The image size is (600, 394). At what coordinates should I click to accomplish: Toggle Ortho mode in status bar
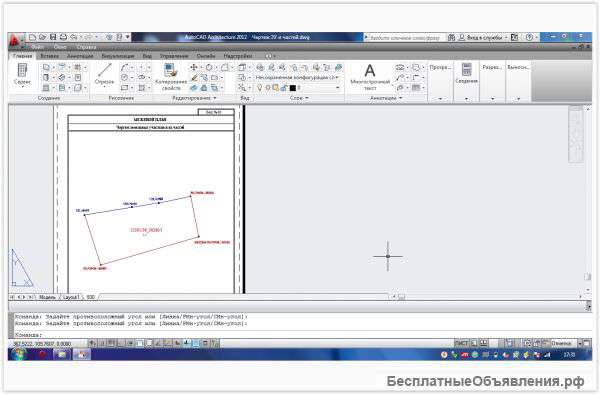[121, 344]
